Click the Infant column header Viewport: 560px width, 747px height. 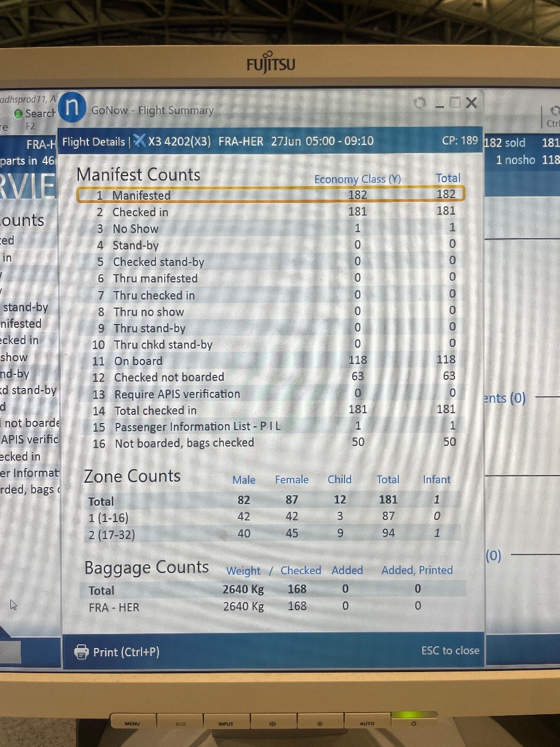[436, 480]
